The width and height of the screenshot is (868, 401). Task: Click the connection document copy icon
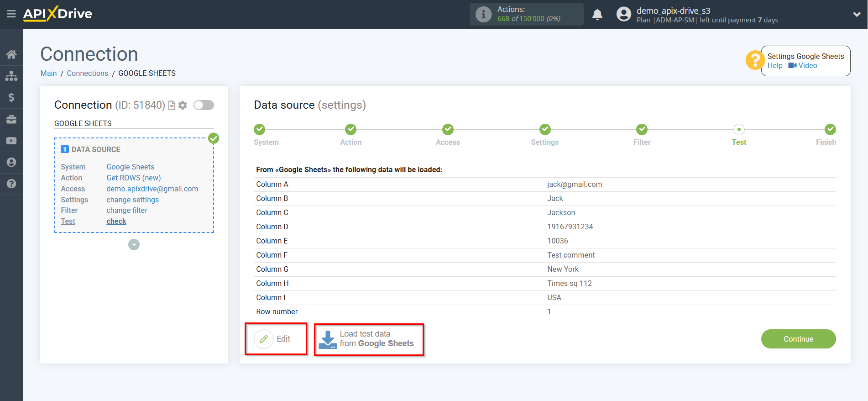(172, 106)
